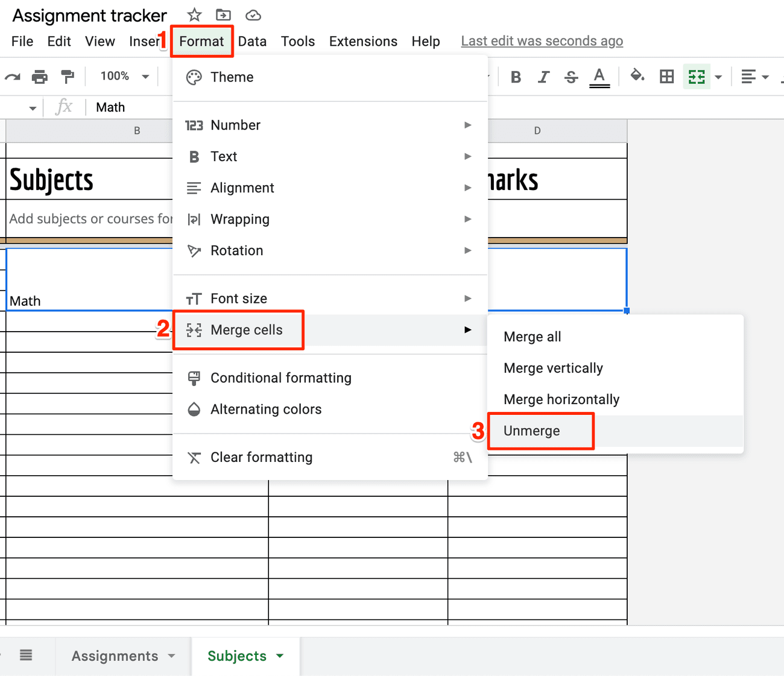Click the redo arrow icon
The image size is (784, 676).
12,77
